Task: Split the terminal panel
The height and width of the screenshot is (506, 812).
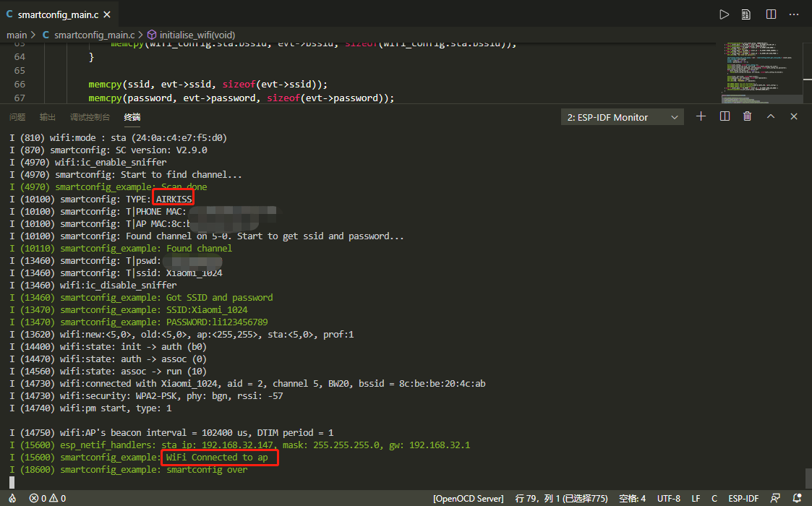Action: [x=724, y=116]
